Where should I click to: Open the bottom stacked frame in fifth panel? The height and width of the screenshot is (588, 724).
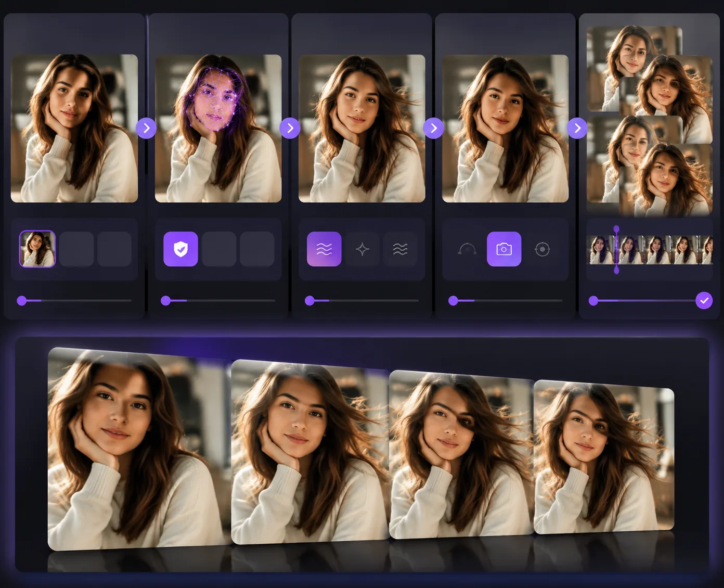click(666, 180)
